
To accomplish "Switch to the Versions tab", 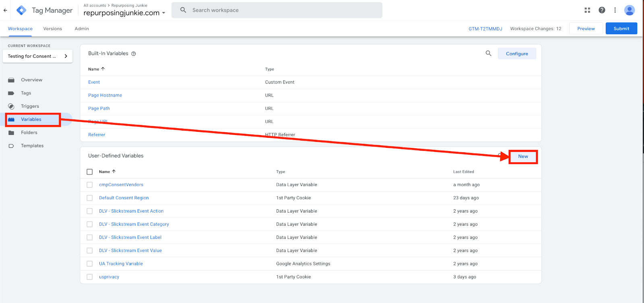I will point(53,29).
